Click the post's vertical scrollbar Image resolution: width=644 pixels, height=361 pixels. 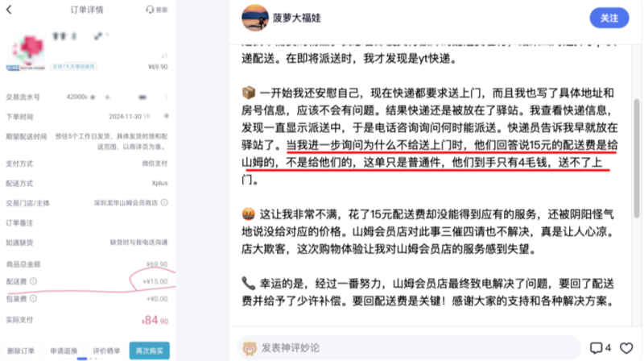coord(637,158)
